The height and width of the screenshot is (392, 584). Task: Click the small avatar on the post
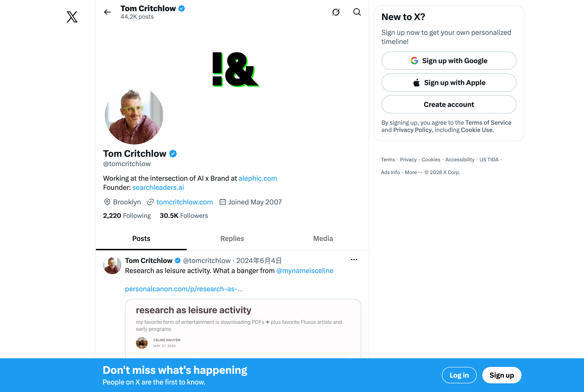112,265
